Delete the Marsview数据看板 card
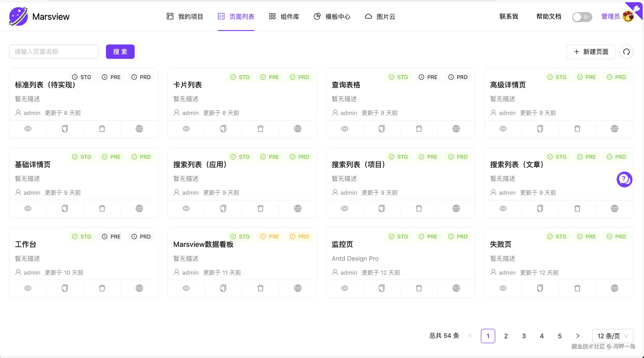The image size is (644, 358). (x=260, y=288)
